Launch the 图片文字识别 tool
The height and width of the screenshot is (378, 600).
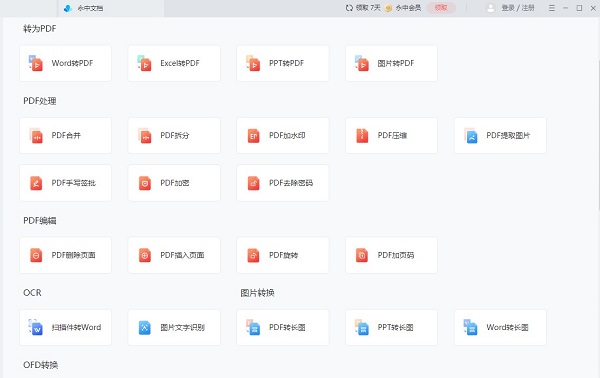click(174, 327)
